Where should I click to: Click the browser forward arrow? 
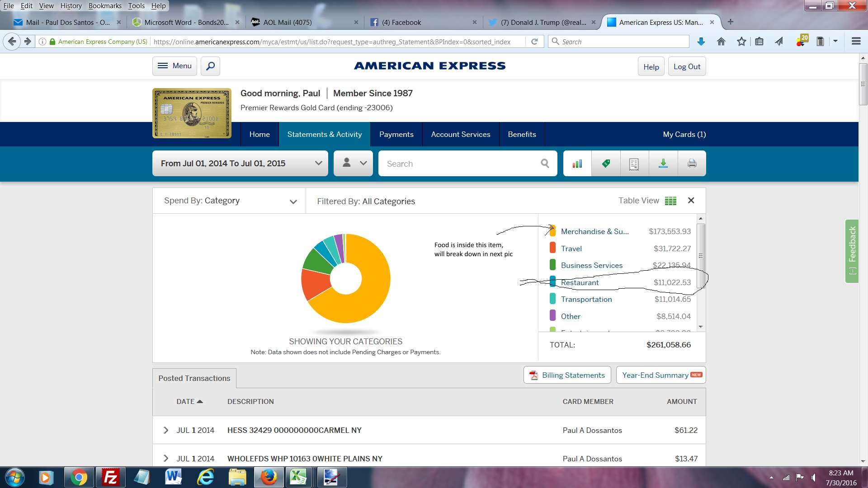[28, 42]
